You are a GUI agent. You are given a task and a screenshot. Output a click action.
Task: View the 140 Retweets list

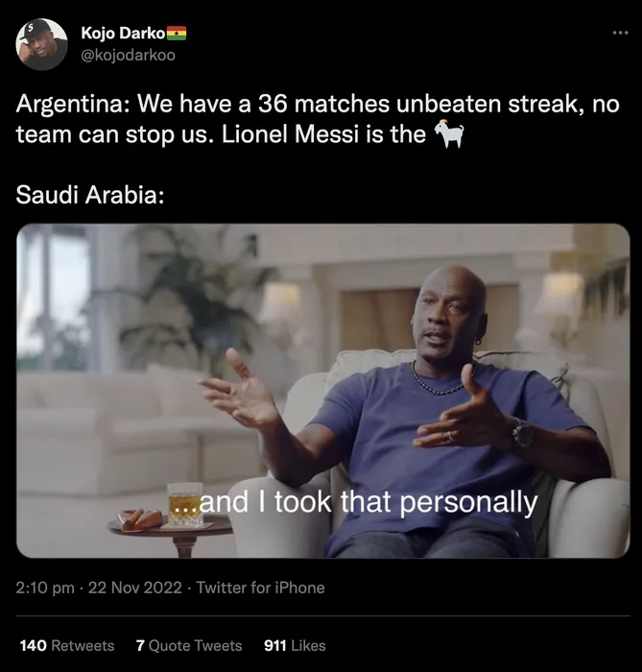[67, 645]
